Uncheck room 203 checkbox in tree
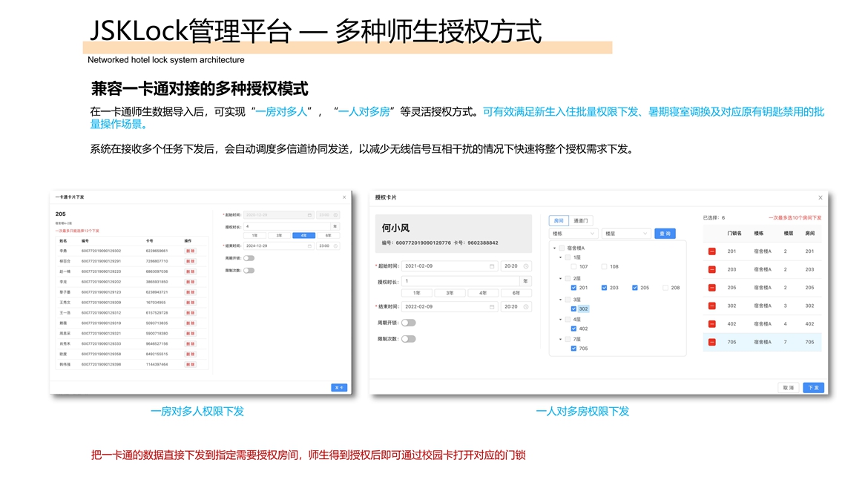This screenshot has height=488, width=868. 604,288
